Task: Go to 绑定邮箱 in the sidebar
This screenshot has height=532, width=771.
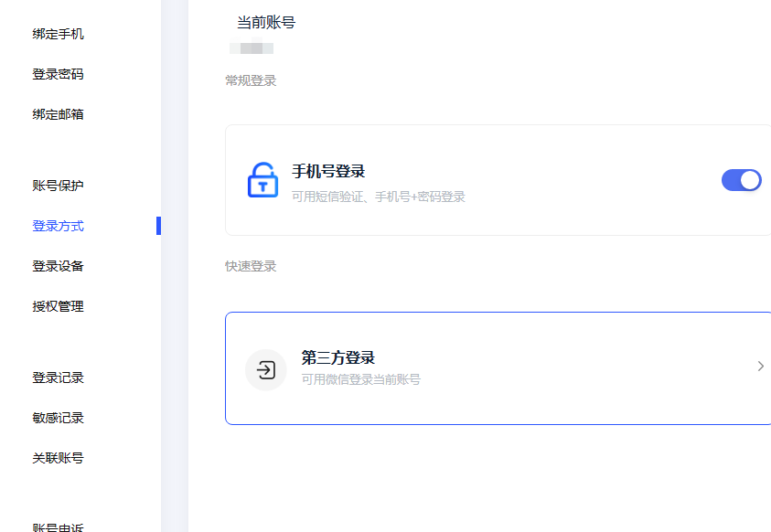Action: [58, 114]
